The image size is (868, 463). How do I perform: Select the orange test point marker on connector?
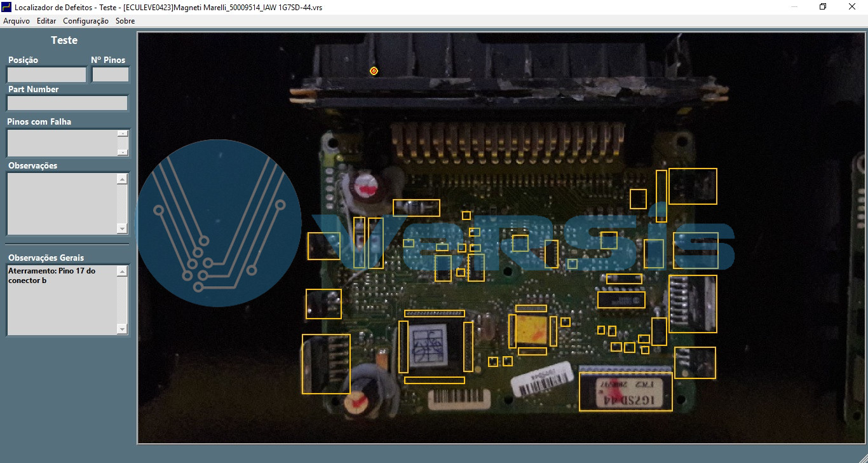[374, 71]
